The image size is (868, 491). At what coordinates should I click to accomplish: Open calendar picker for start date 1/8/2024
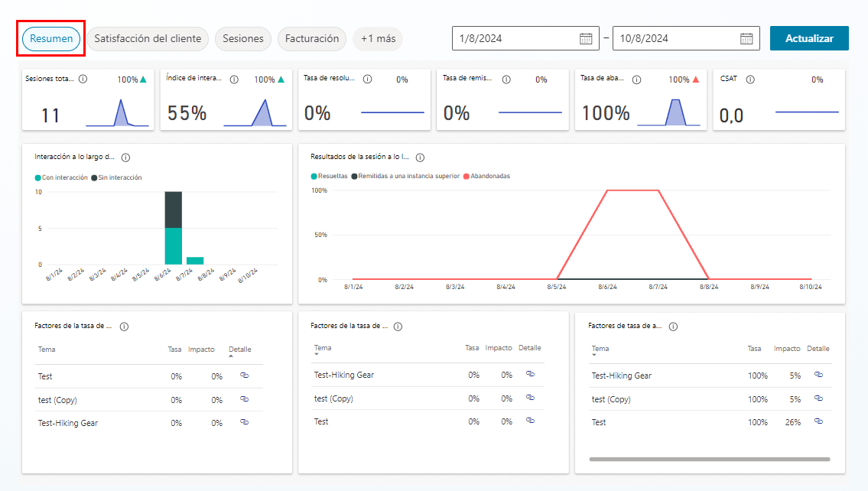[x=586, y=38]
